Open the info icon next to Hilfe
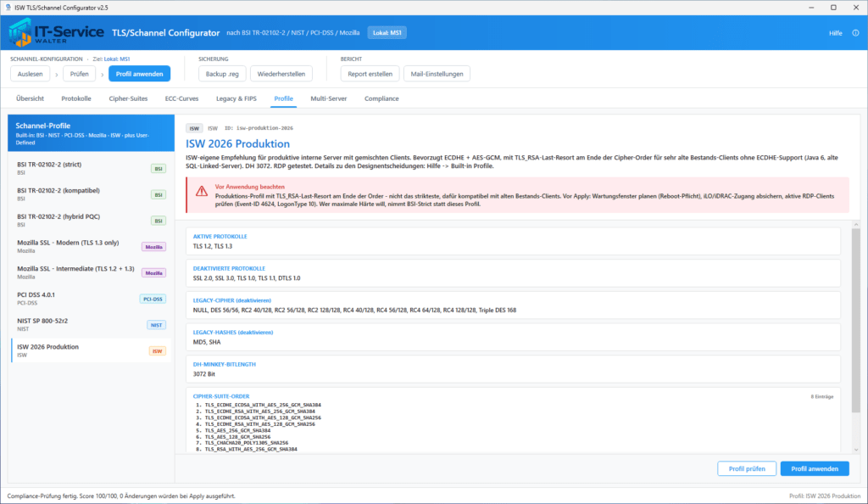868x504 pixels. click(855, 33)
